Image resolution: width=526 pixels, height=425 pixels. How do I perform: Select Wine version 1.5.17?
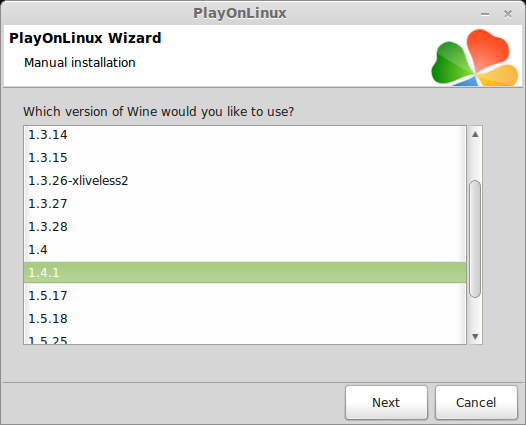[x=245, y=296]
